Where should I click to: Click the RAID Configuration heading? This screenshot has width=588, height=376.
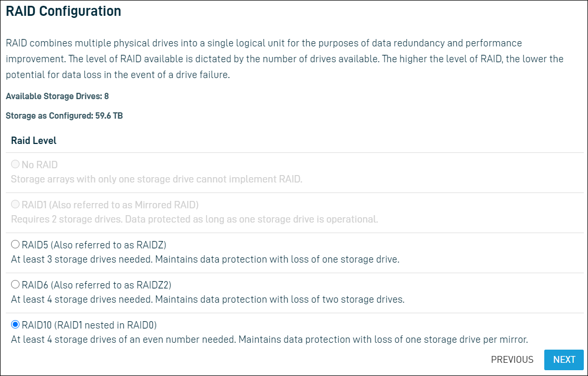(63, 11)
